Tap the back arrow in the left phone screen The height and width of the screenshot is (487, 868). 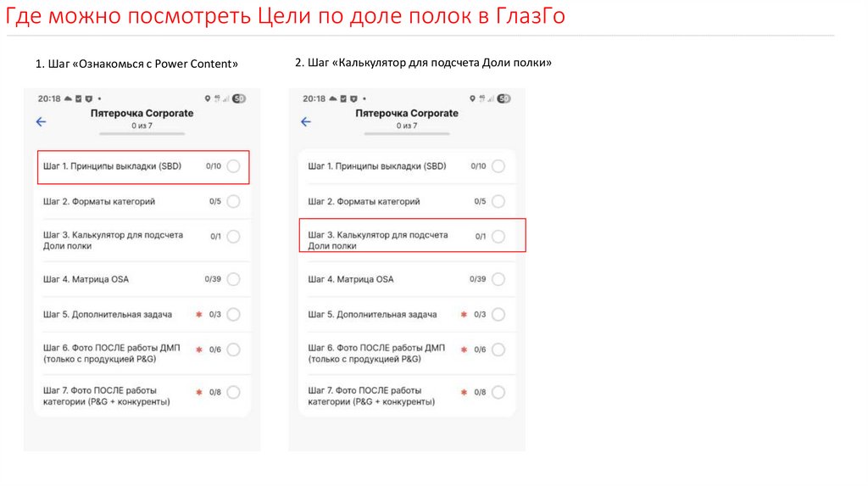[41, 121]
